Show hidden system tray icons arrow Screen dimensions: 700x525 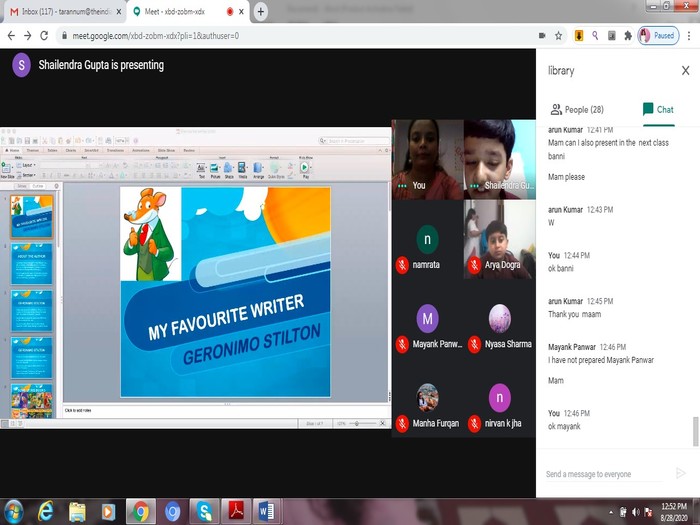point(611,512)
